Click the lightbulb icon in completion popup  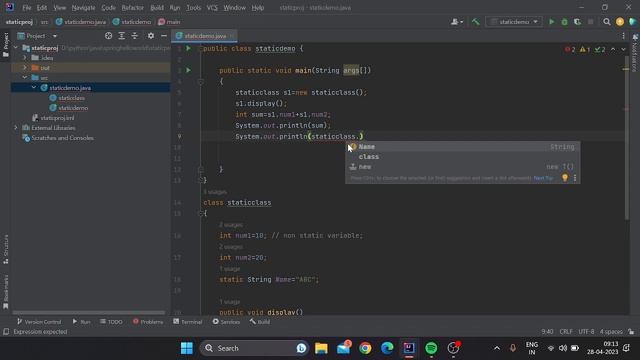pos(564,178)
